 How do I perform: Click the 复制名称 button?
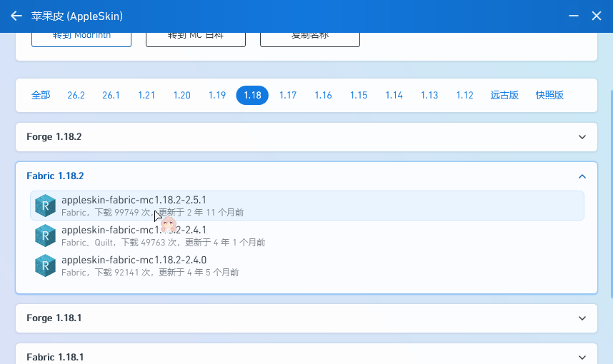tap(310, 39)
